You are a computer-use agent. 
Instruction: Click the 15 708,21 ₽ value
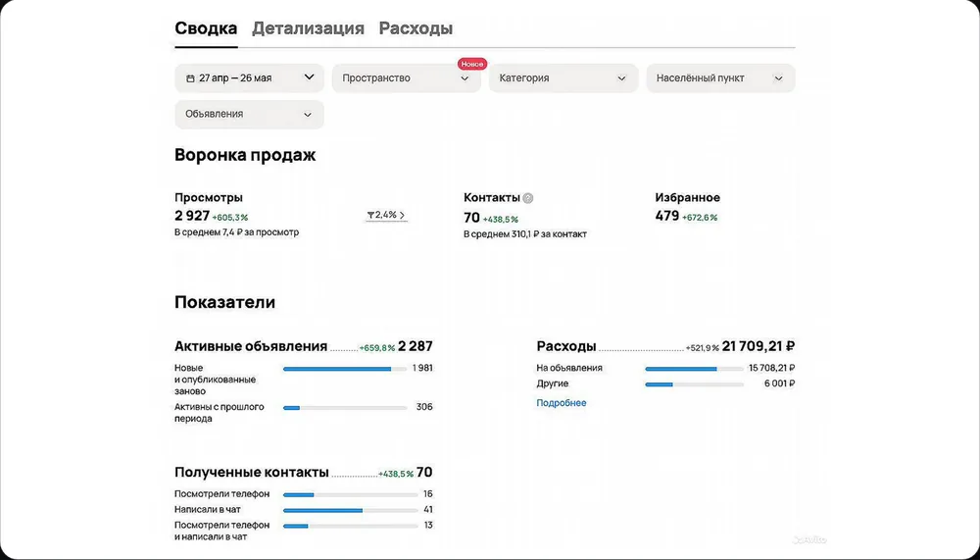click(772, 368)
